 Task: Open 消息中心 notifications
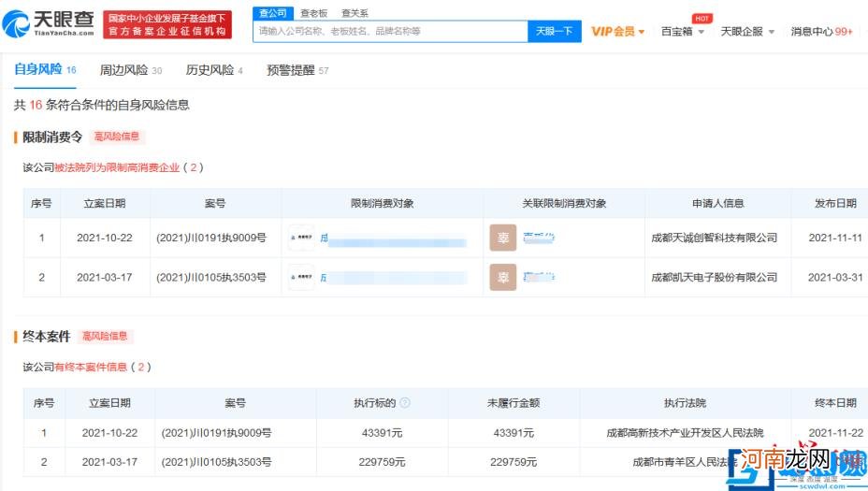[x=821, y=32]
